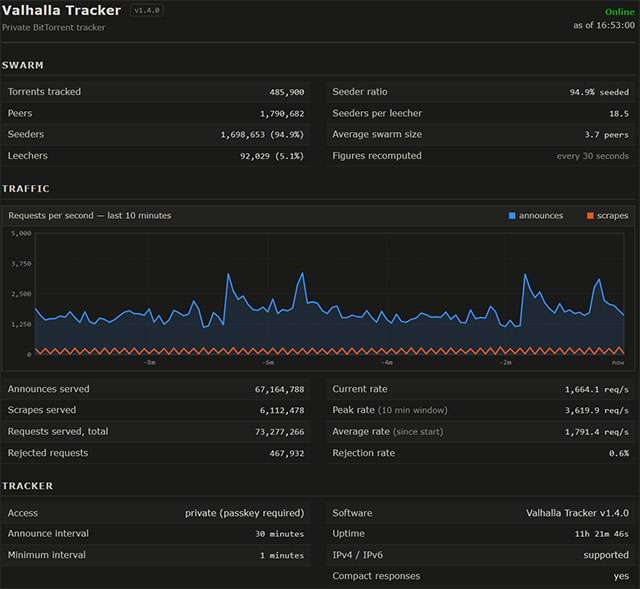This screenshot has width=640, height=589.
Task: Click the 'Compact responses' row label
Action: 376,576
